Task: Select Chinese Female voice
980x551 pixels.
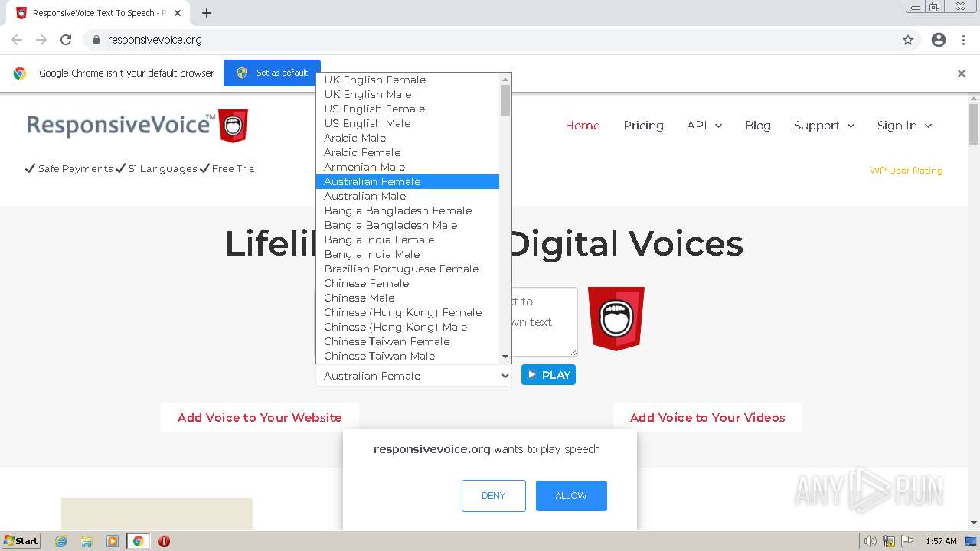Action: (407, 283)
